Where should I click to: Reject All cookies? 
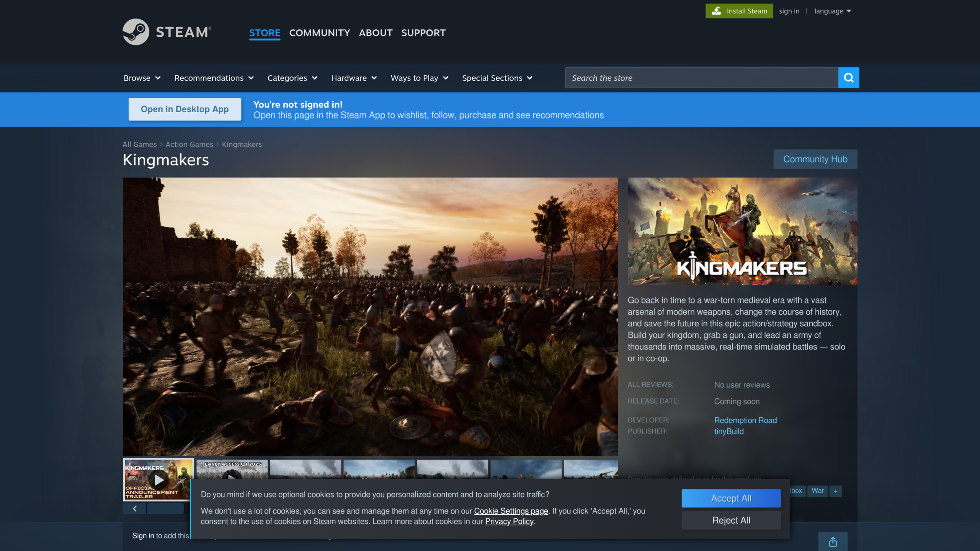click(x=731, y=520)
